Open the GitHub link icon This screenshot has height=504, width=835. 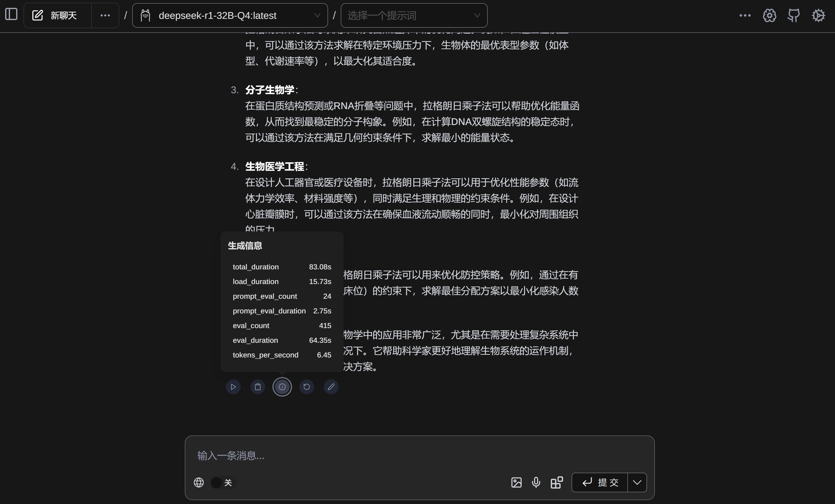pyautogui.click(x=794, y=15)
